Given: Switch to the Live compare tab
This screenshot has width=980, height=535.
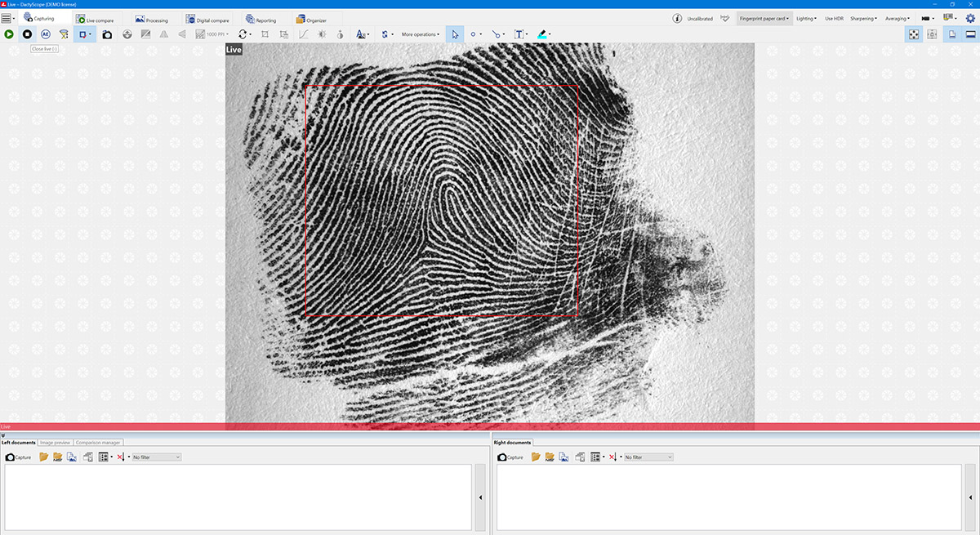Looking at the screenshot, I should click(x=95, y=20).
